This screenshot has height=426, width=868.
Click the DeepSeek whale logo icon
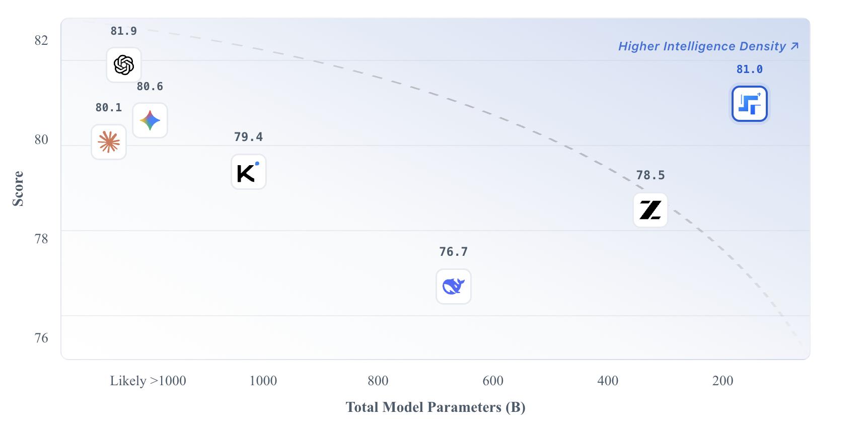(453, 287)
